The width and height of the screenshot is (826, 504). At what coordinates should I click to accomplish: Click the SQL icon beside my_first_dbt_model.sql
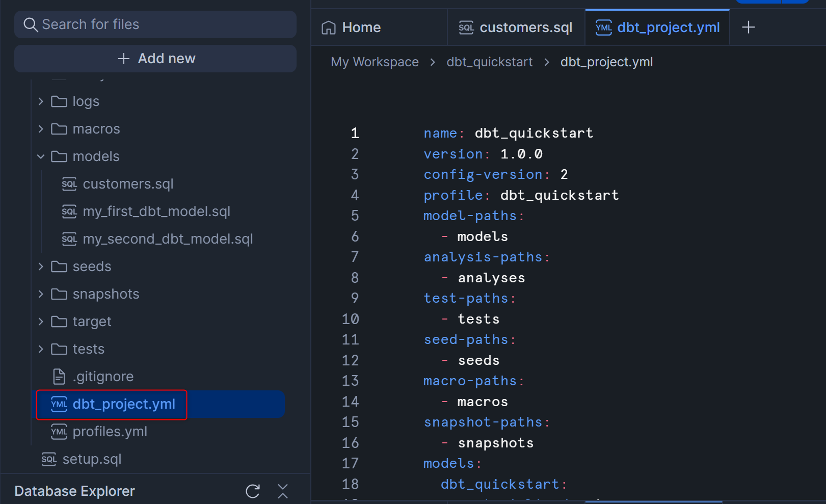click(69, 211)
